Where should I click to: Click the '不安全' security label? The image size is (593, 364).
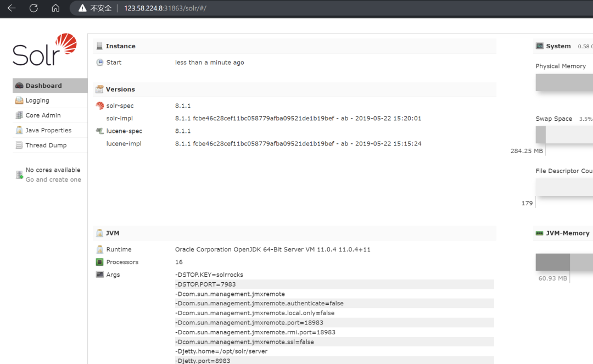101,8
